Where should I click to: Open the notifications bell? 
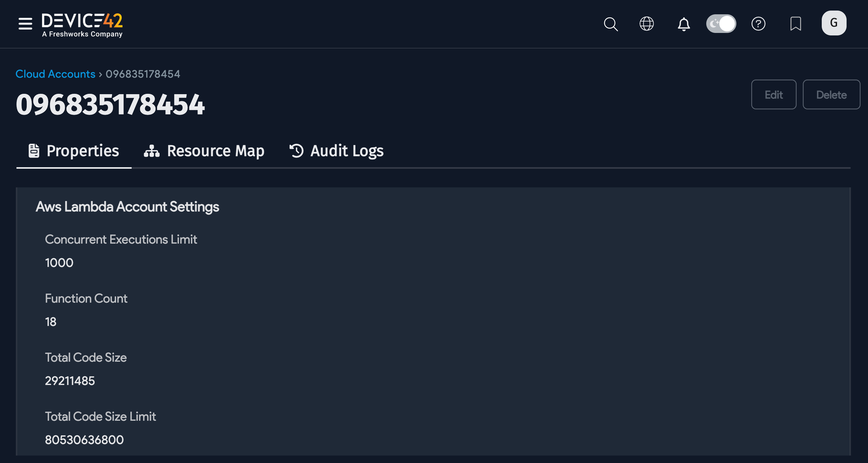coord(684,24)
